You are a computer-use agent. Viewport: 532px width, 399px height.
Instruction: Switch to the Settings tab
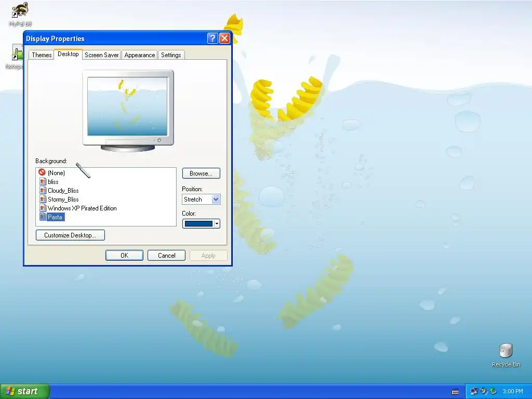click(x=171, y=55)
